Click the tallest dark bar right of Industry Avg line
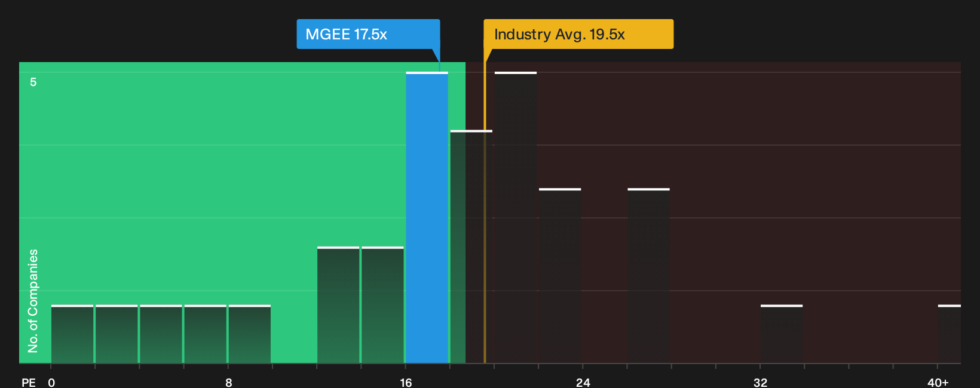This screenshot has width=980, height=388. [x=516, y=217]
